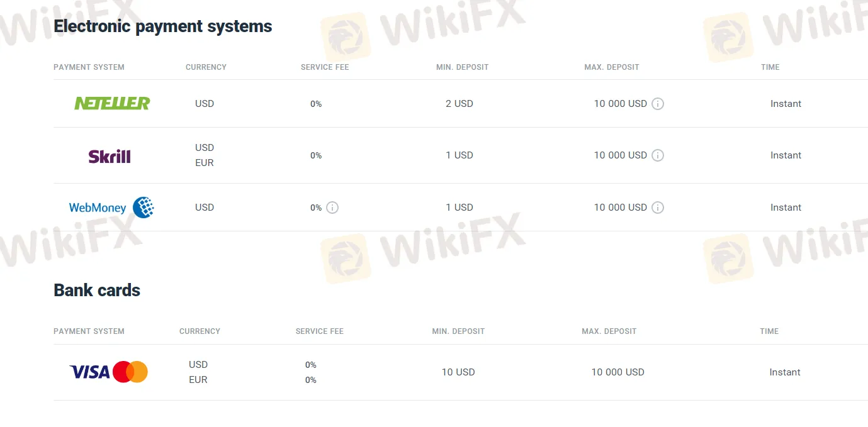Image resolution: width=868 pixels, height=427 pixels.
Task: Open info icon for Neteller max deposit
Action: tap(658, 104)
